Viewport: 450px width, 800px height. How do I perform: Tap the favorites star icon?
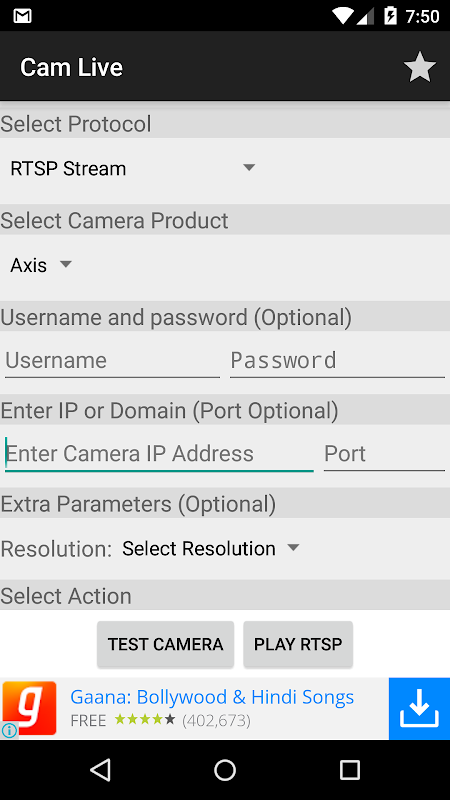pyautogui.click(x=419, y=67)
